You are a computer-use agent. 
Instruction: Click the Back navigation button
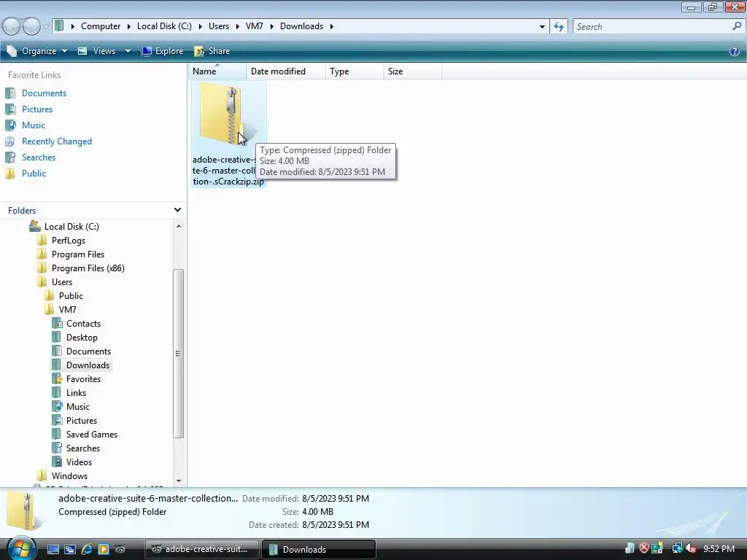(x=12, y=26)
